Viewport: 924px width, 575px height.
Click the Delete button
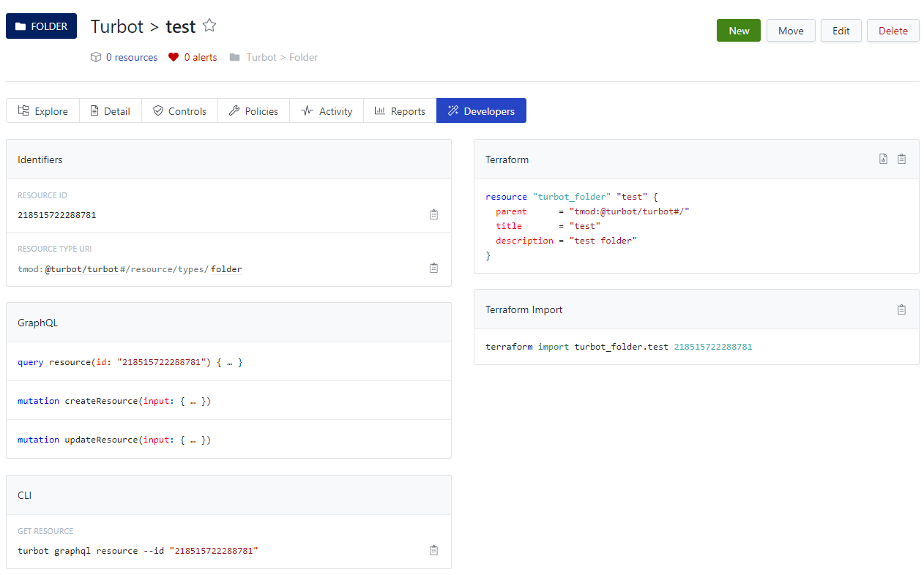pyautogui.click(x=893, y=31)
